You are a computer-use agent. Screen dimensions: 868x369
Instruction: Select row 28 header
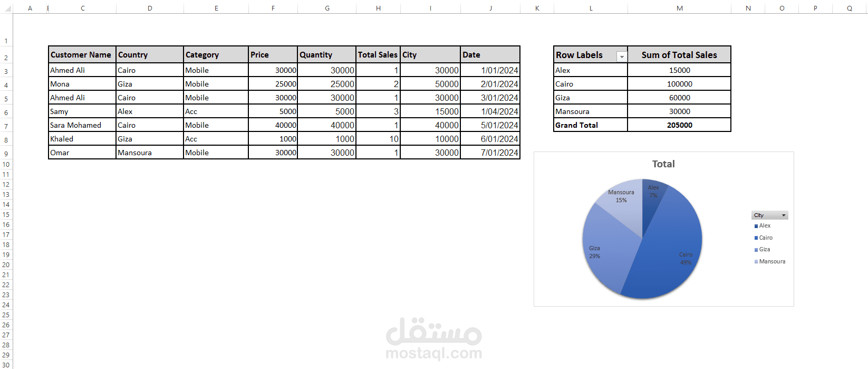pos(6,345)
